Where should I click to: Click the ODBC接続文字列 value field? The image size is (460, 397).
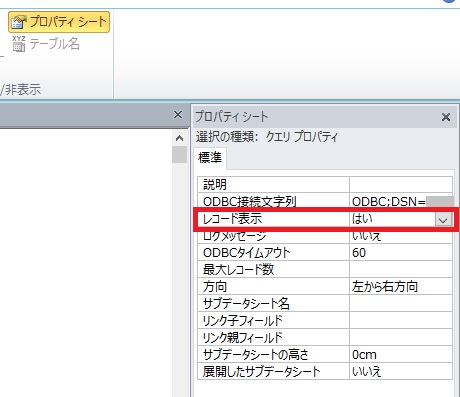401,202
